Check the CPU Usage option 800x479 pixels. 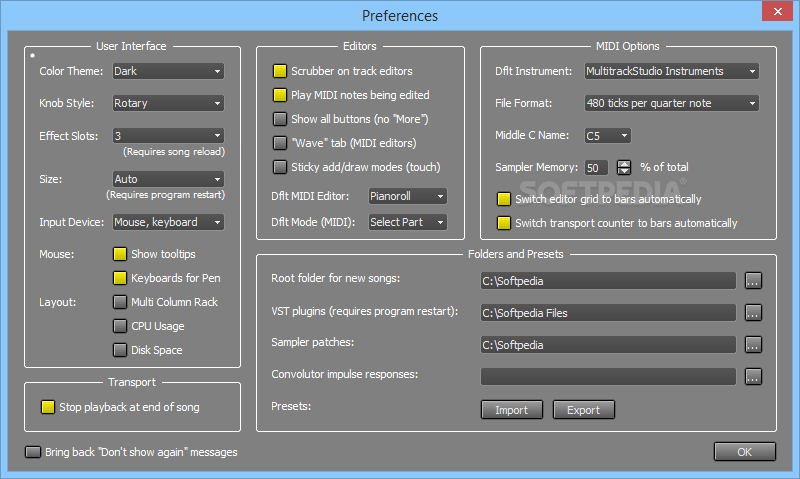click(x=120, y=326)
